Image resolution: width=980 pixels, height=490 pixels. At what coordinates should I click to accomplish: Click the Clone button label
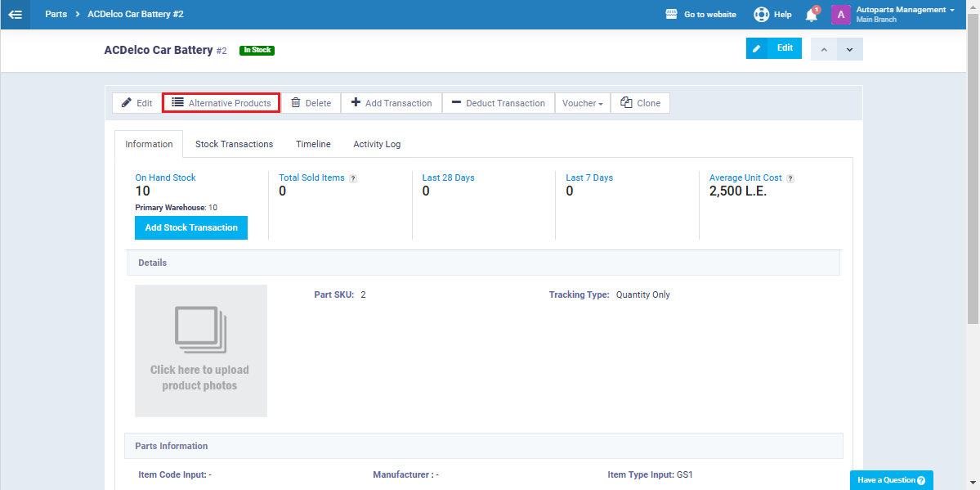tap(649, 103)
